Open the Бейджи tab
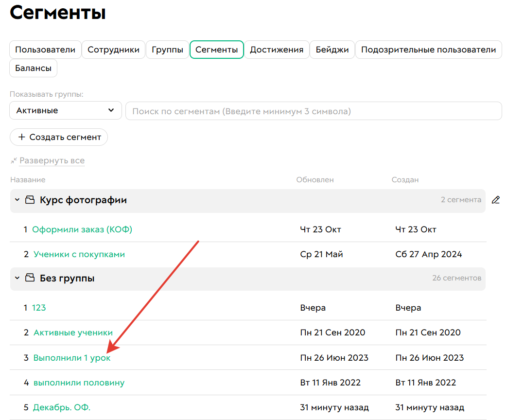Screen dimensions: 524x420 click(x=332, y=50)
